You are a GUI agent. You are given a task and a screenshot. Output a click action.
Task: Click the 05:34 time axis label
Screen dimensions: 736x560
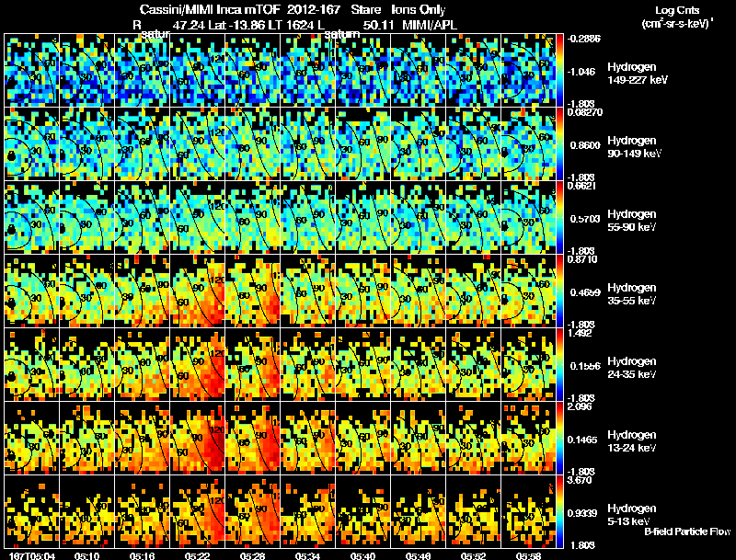click(308, 555)
